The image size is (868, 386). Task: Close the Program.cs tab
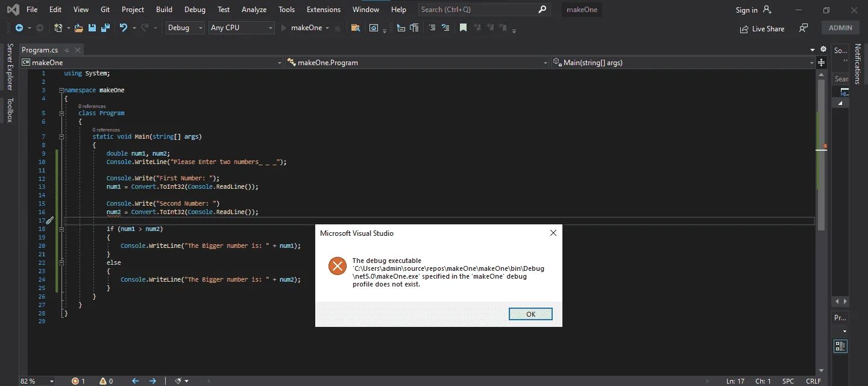point(78,50)
